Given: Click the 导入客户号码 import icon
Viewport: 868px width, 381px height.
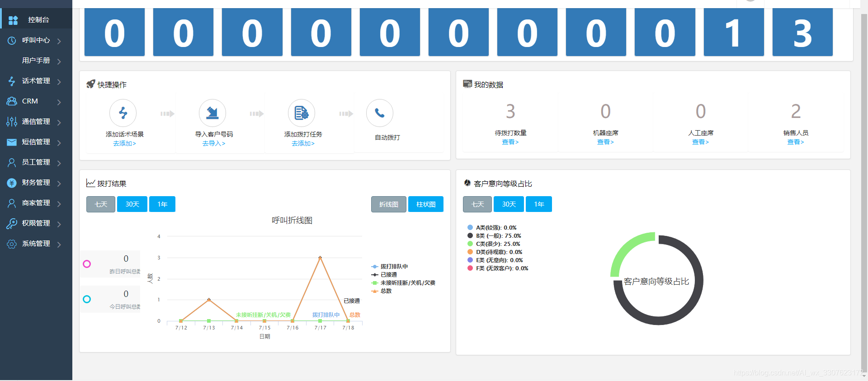Looking at the screenshot, I should [x=212, y=113].
